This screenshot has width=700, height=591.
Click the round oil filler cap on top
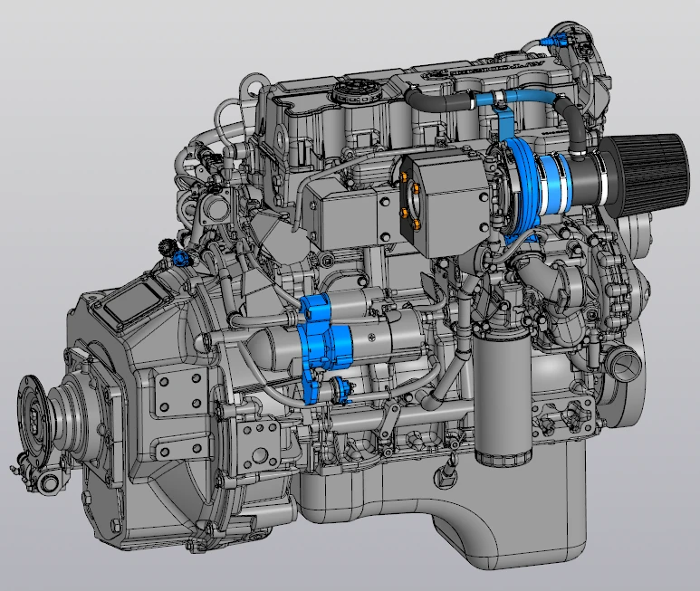tap(352, 91)
